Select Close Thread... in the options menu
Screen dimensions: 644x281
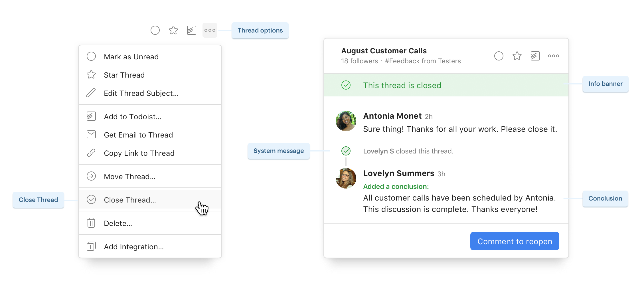click(130, 200)
